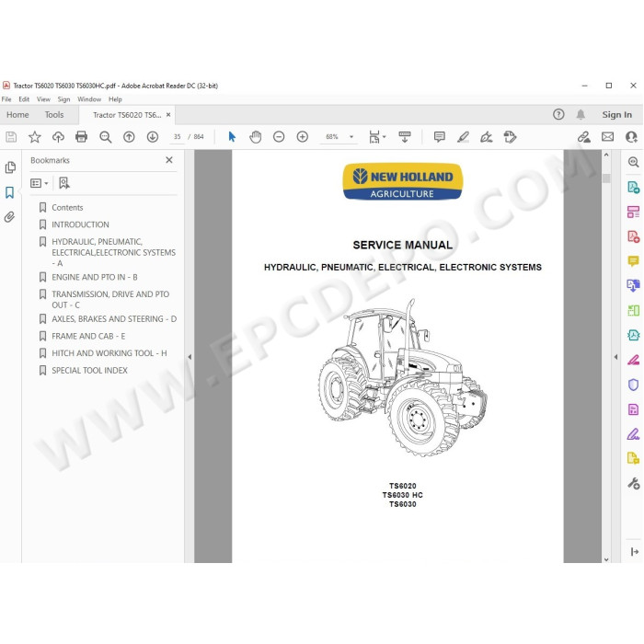This screenshot has width=644, height=644.
Task: Close the Tractor TS6020 document tab
Action: click(x=168, y=115)
